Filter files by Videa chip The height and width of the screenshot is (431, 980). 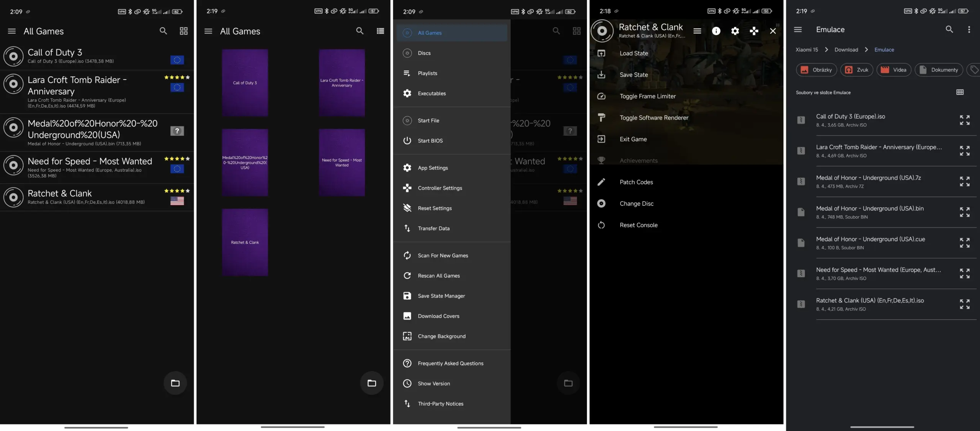coord(894,70)
